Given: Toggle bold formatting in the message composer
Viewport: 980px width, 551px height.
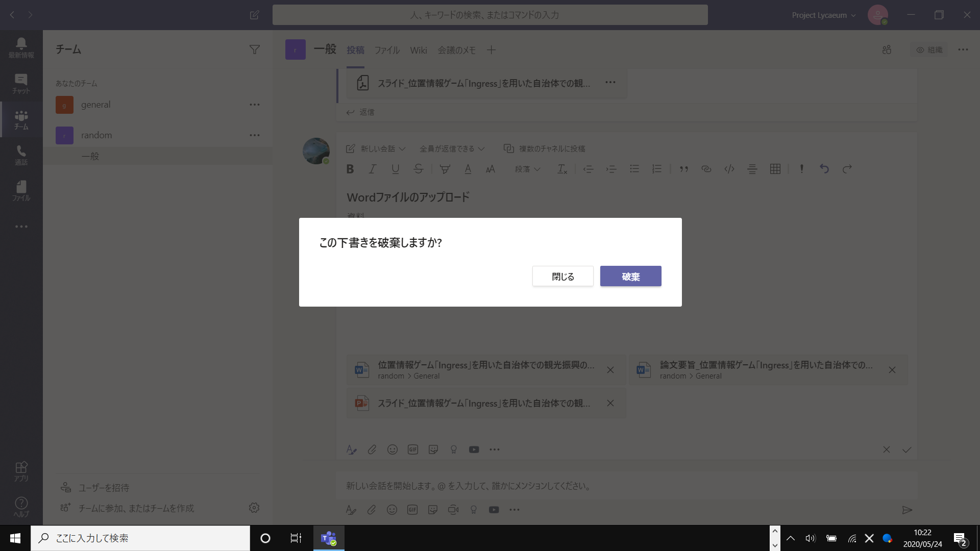Looking at the screenshot, I should pyautogui.click(x=350, y=169).
